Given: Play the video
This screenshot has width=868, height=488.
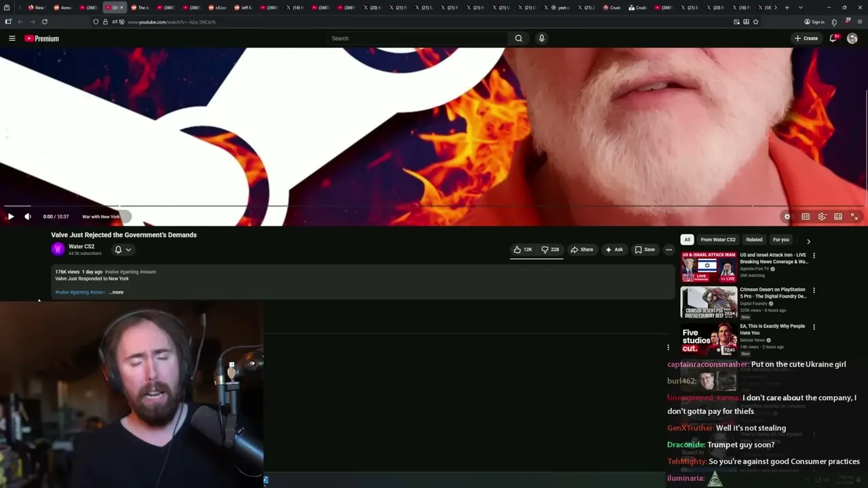Looking at the screenshot, I should click(x=11, y=217).
